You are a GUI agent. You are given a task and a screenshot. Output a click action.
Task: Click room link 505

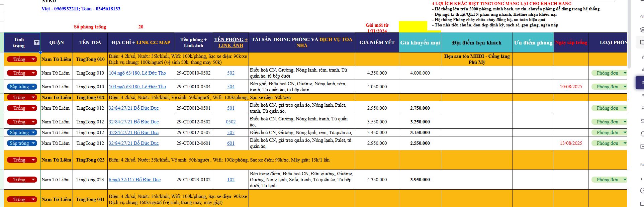point(231,132)
